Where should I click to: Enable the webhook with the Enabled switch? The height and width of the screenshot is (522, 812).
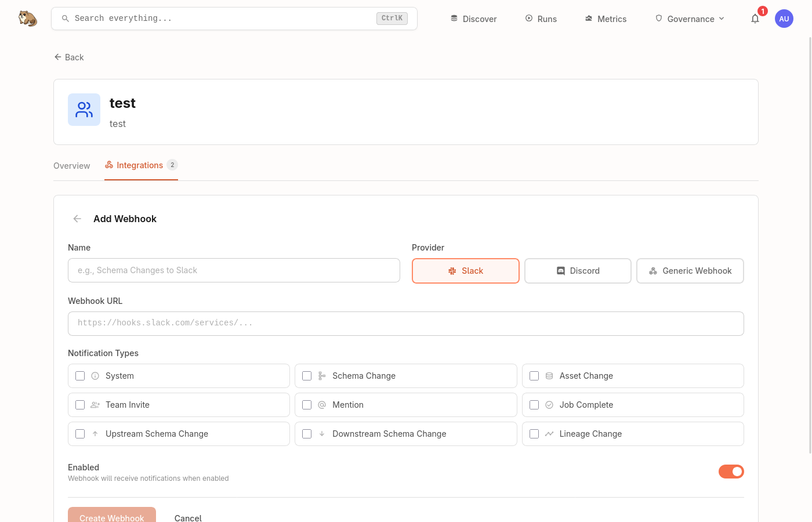click(x=731, y=472)
